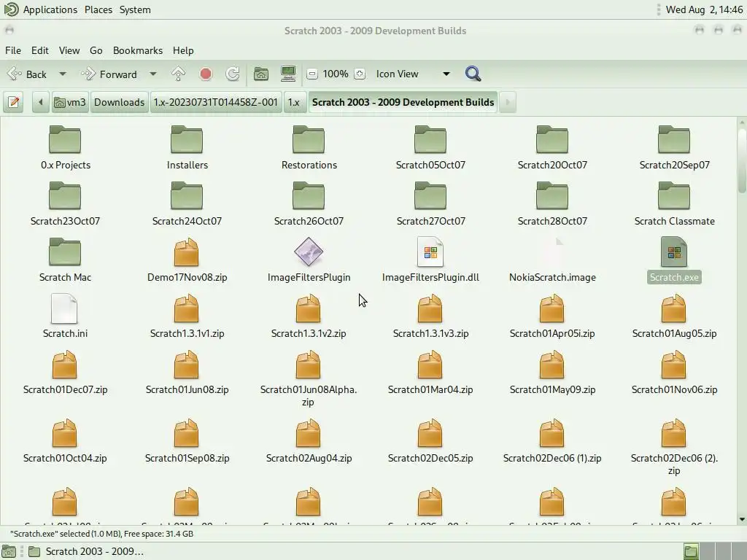Select the Scratch05Oct07 folder
The height and width of the screenshot is (560, 747).
click(430, 147)
